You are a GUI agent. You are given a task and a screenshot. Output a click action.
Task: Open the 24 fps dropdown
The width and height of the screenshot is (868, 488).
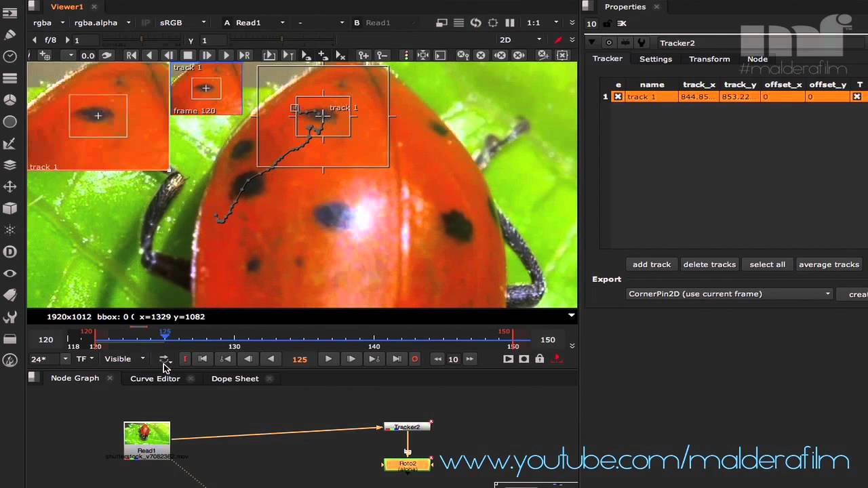click(49, 359)
